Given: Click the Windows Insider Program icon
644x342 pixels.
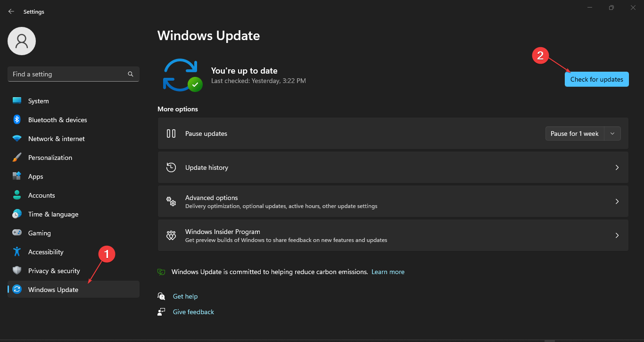Looking at the screenshot, I should tap(171, 235).
